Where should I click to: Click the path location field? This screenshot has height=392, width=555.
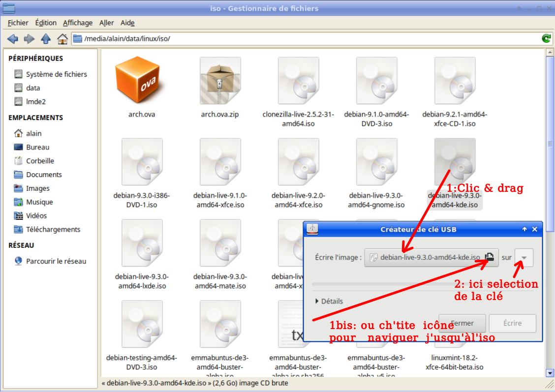[x=305, y=38]
